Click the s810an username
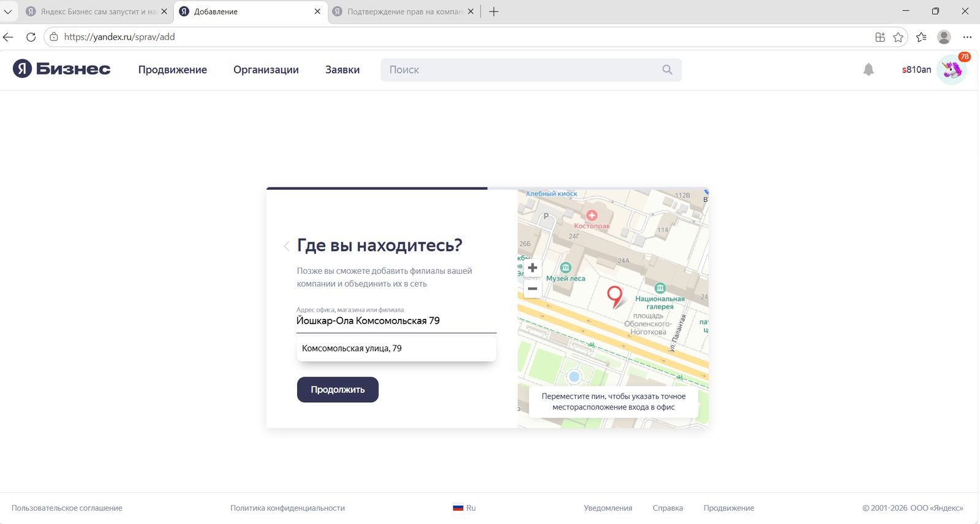Screen dimensions: 980x524 tap(916, 70)
